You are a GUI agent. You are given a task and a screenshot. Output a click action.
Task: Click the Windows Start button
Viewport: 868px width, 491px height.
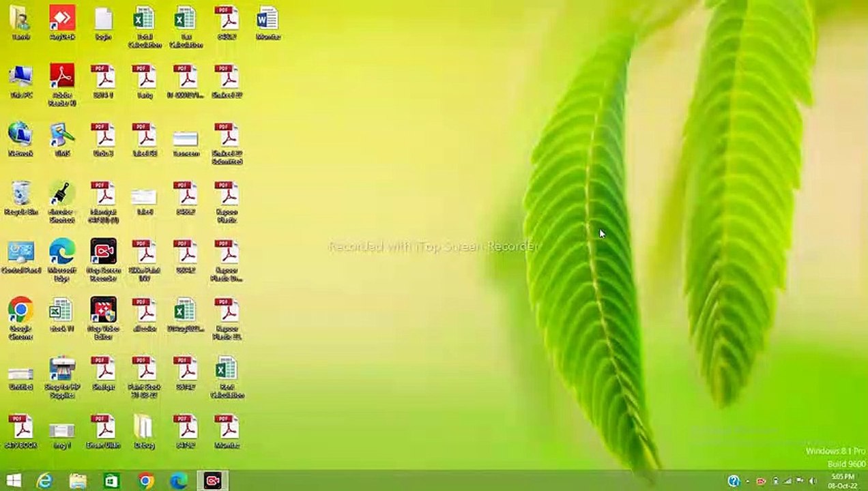click(x=13, y=481)
